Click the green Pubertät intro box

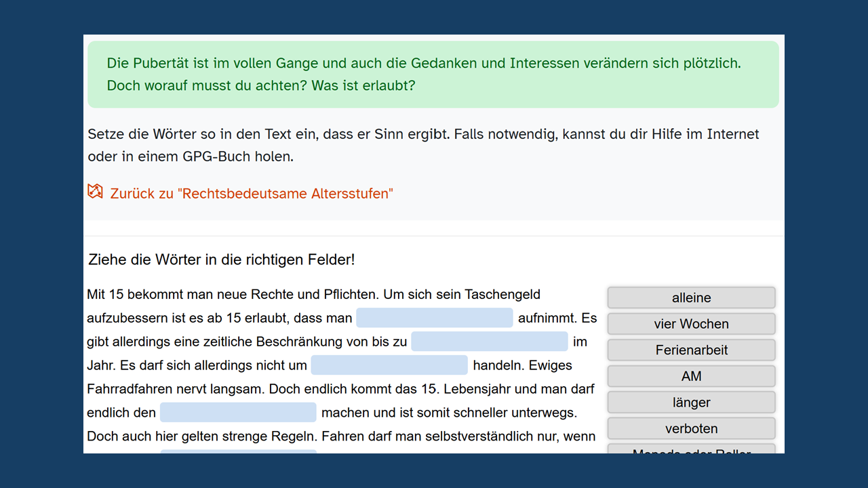pos(433,75)
